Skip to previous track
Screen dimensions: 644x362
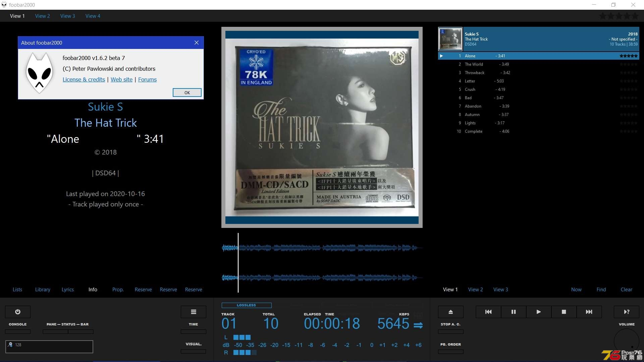pos(488,312)
